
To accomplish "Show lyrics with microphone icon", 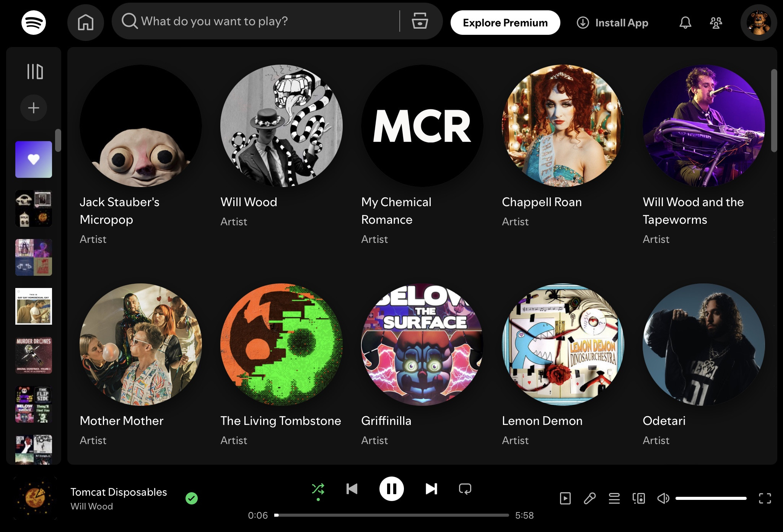I will tap(589, 498).
